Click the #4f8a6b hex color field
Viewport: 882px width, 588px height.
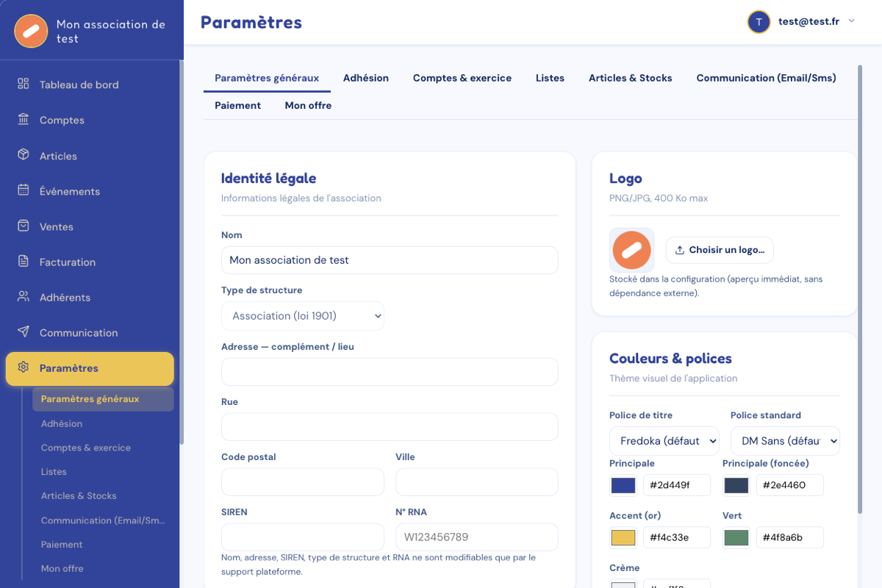click(790, 537)
